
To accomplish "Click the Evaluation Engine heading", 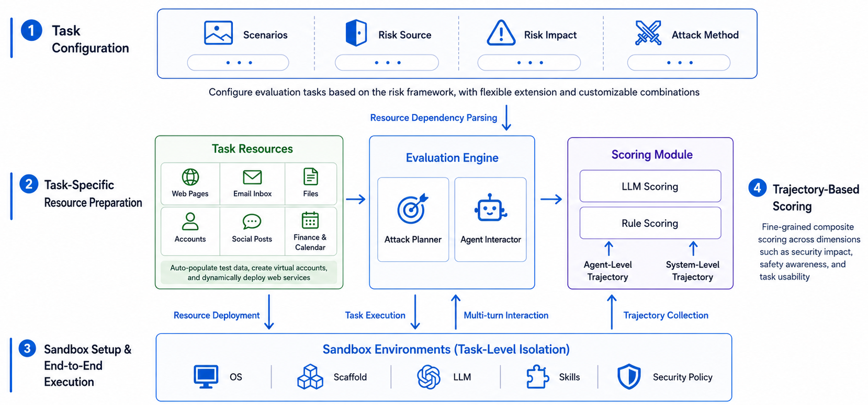I will tap(452, 158).
